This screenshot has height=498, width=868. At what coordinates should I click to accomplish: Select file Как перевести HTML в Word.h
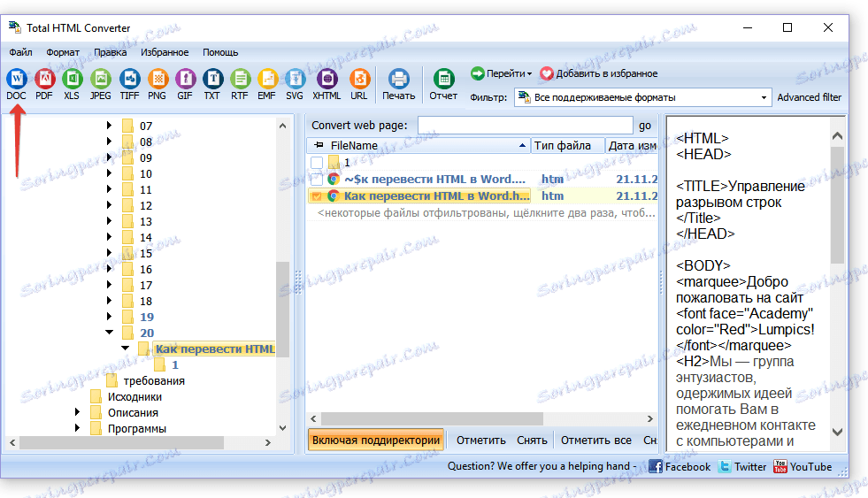point(437,195)
